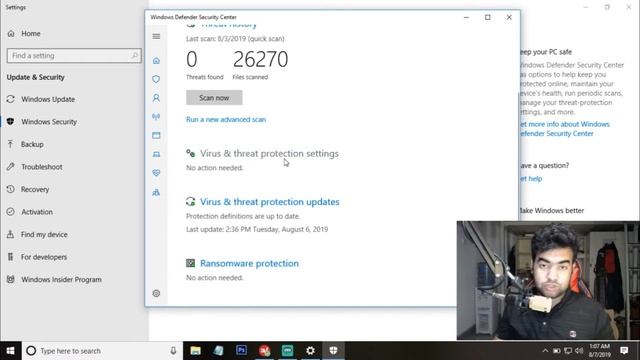Select Windows Update in Settings
640x360 pixels.
[48, 99]
